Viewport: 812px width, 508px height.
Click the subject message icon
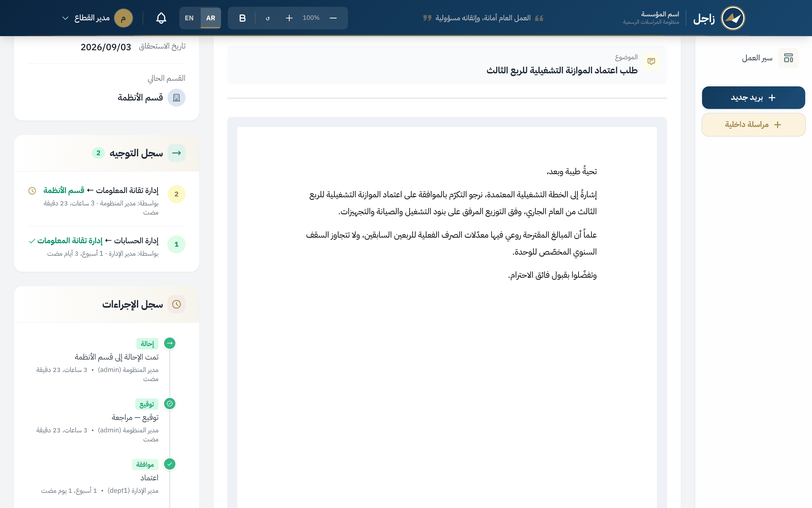(x=651, y=62)
